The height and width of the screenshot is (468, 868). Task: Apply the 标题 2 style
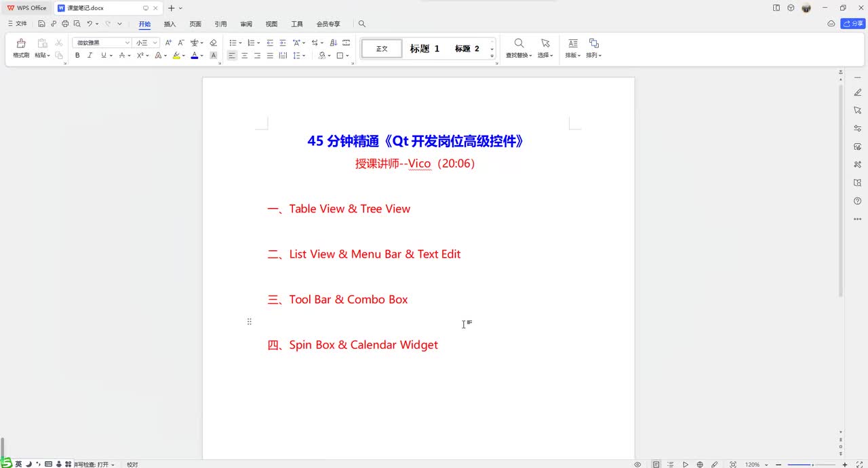tap(467, 49)
